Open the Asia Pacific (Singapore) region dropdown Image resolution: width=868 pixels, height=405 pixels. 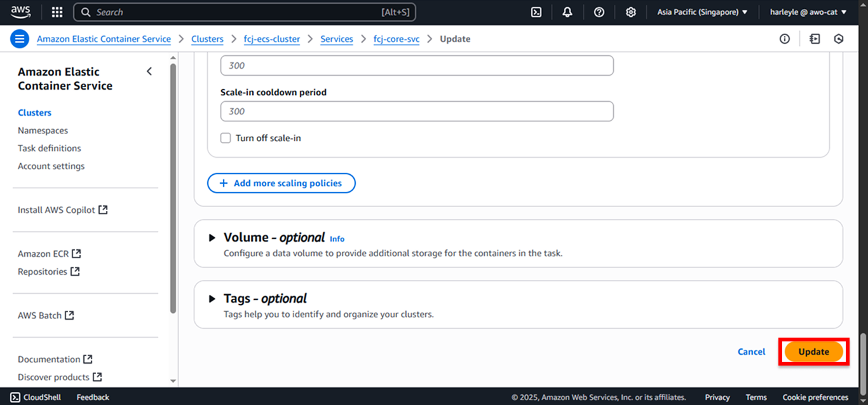pyautogui.click(x=702, y=12)
